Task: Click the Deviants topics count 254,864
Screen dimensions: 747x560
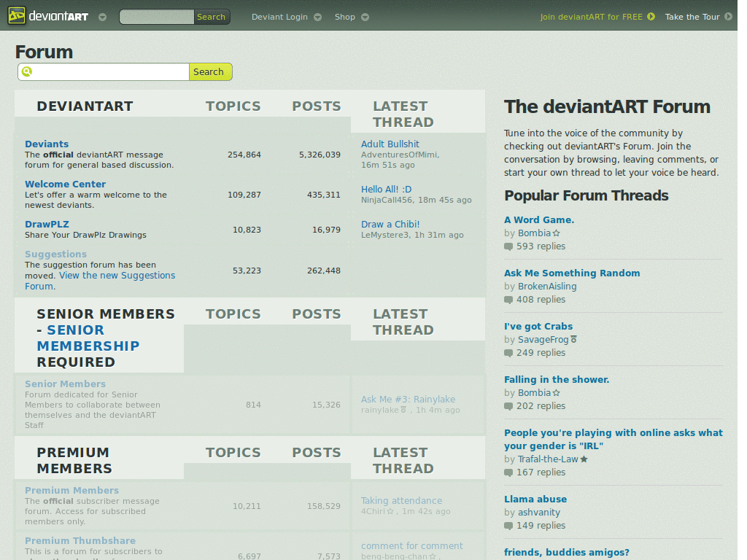Action: click(x=244, y=155)
